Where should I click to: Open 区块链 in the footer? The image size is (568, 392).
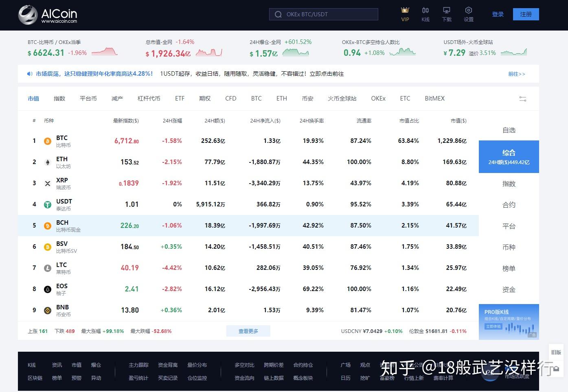(35, 378)
